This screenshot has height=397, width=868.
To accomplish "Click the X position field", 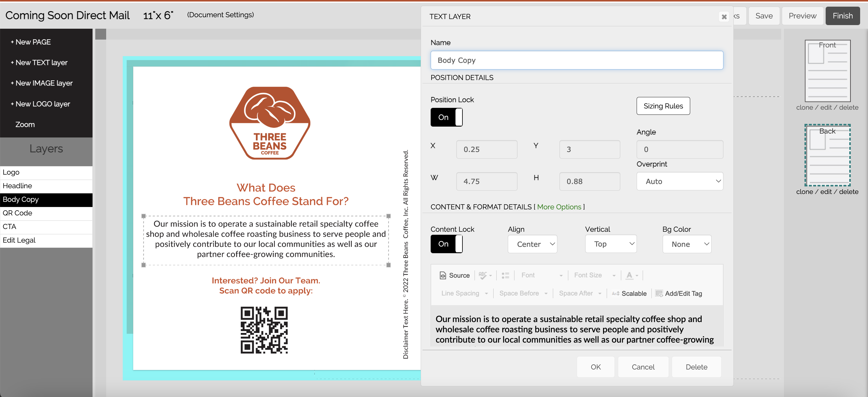I will pyautogui.click(x=487, y=149).
